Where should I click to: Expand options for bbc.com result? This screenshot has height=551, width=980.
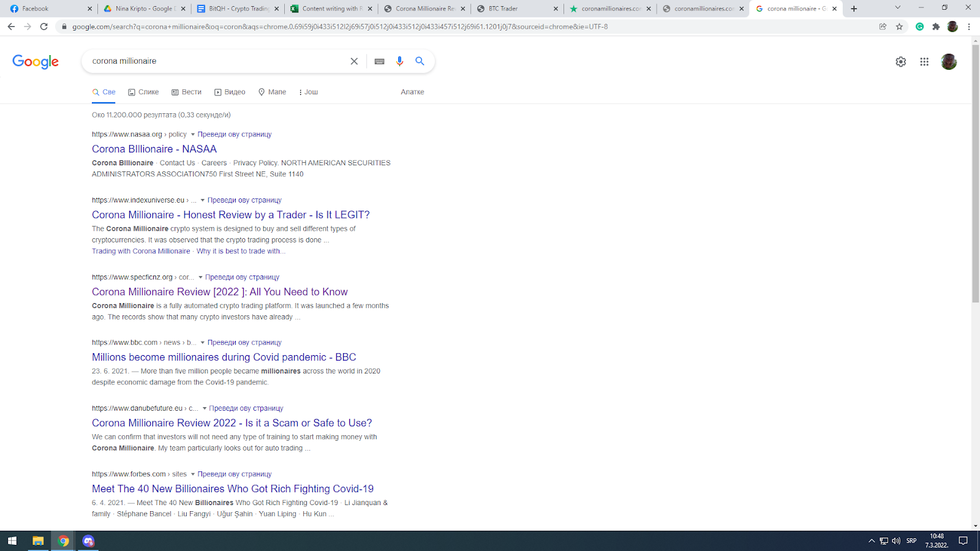203,343
